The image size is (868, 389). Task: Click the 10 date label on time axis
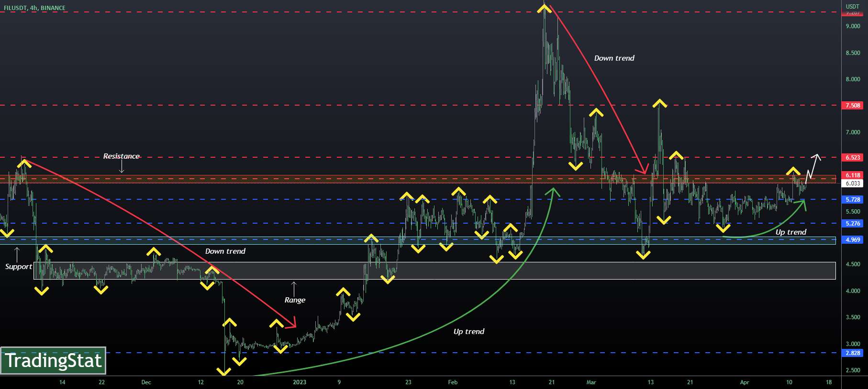789,382
